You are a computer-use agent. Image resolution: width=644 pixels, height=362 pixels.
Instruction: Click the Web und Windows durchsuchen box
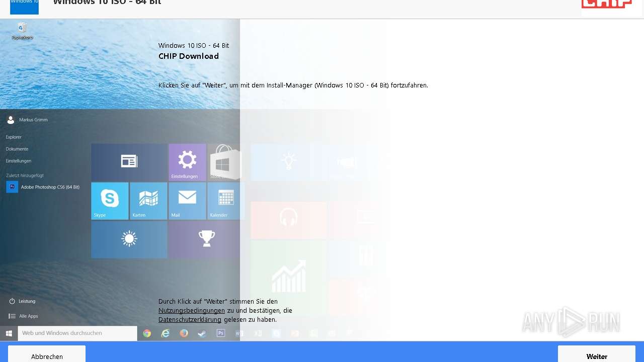[x=77, y=333]
